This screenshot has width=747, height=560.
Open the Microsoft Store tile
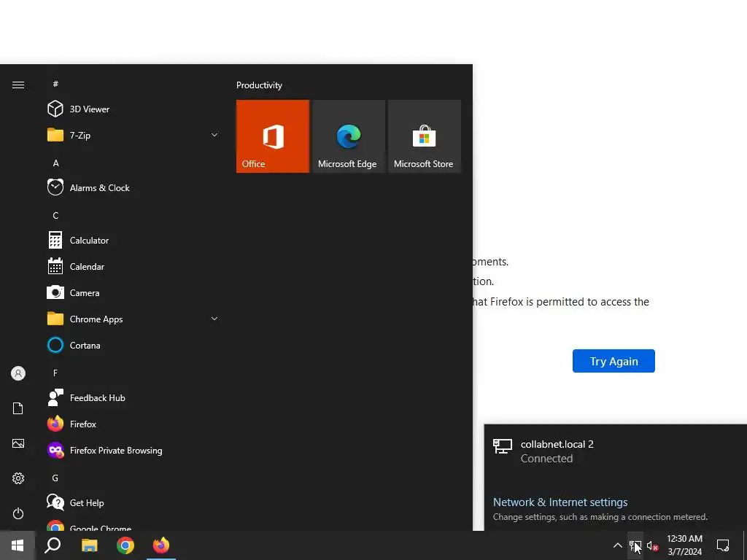(x=425, y=136)
